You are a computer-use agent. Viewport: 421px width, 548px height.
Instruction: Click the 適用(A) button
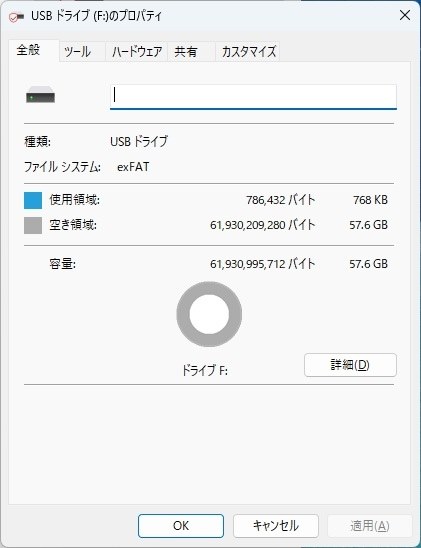click(370, 526)
